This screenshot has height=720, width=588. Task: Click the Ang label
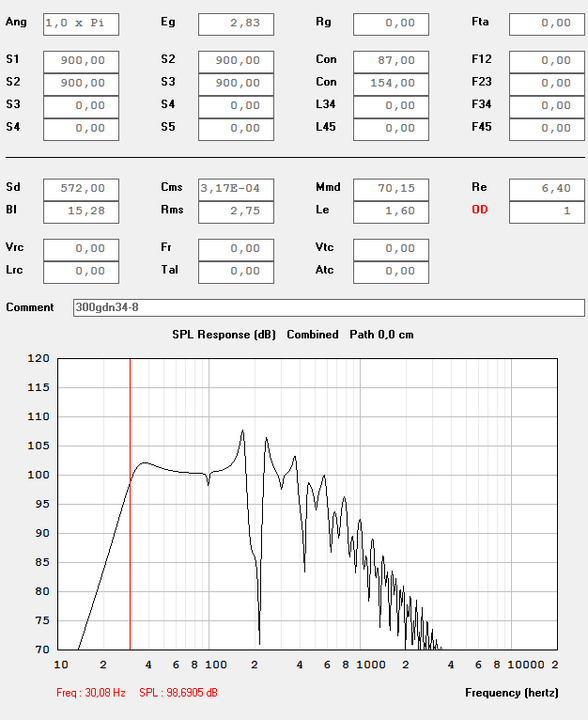tap(16, 22)
